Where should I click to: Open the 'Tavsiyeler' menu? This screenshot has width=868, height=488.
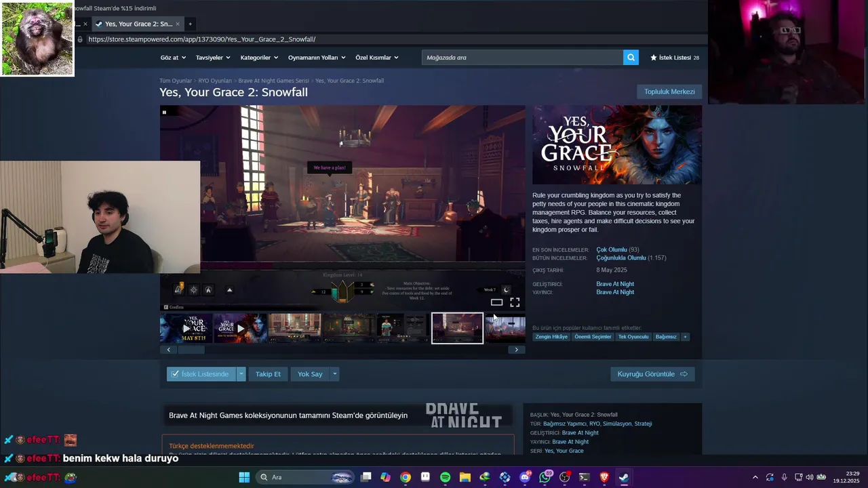pos(212,58)
